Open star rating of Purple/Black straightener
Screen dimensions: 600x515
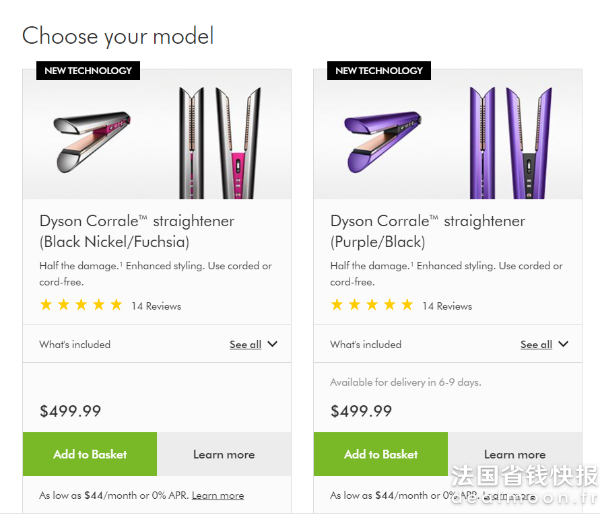pos(372,305)
